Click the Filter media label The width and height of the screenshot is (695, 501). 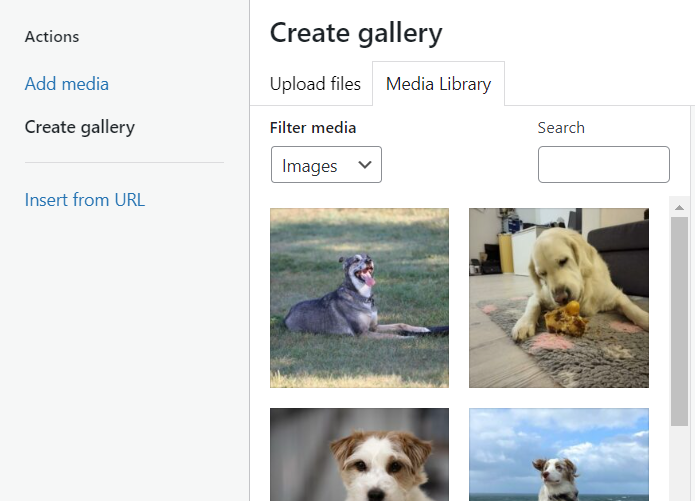313,128
